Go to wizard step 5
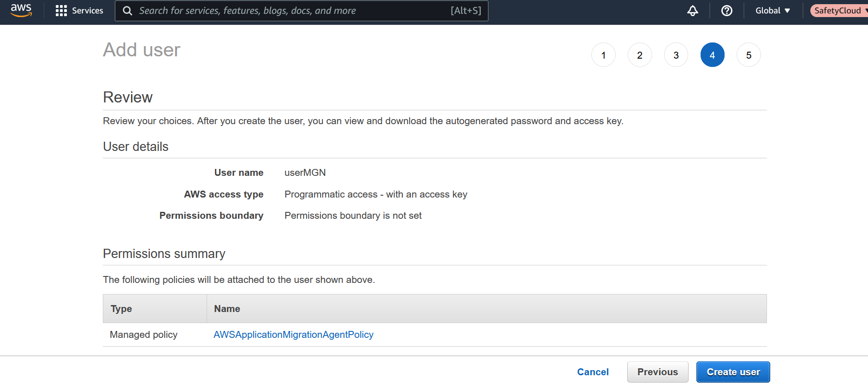 point(749,55)
